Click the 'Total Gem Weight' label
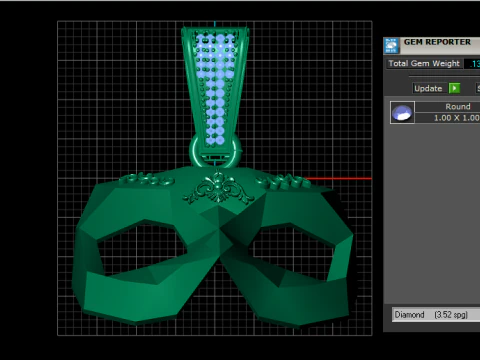This screenshot has height=360, width=480. 424,63
